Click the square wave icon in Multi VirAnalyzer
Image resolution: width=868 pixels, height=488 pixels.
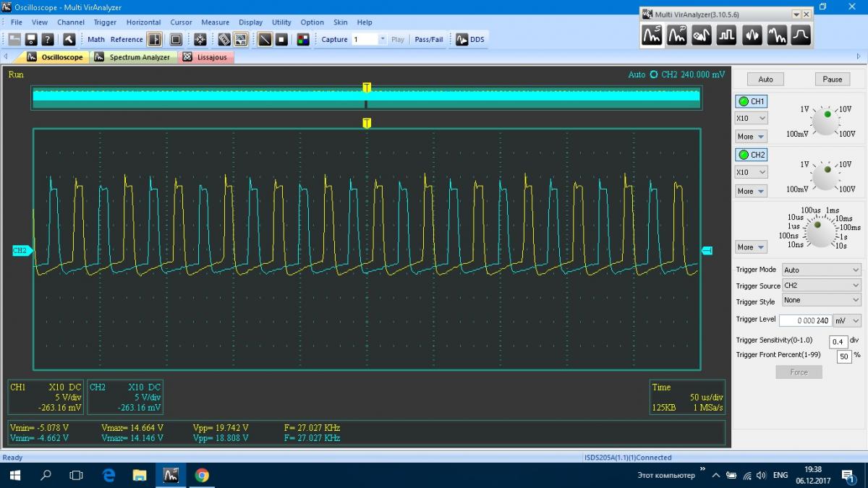[726, 35]
